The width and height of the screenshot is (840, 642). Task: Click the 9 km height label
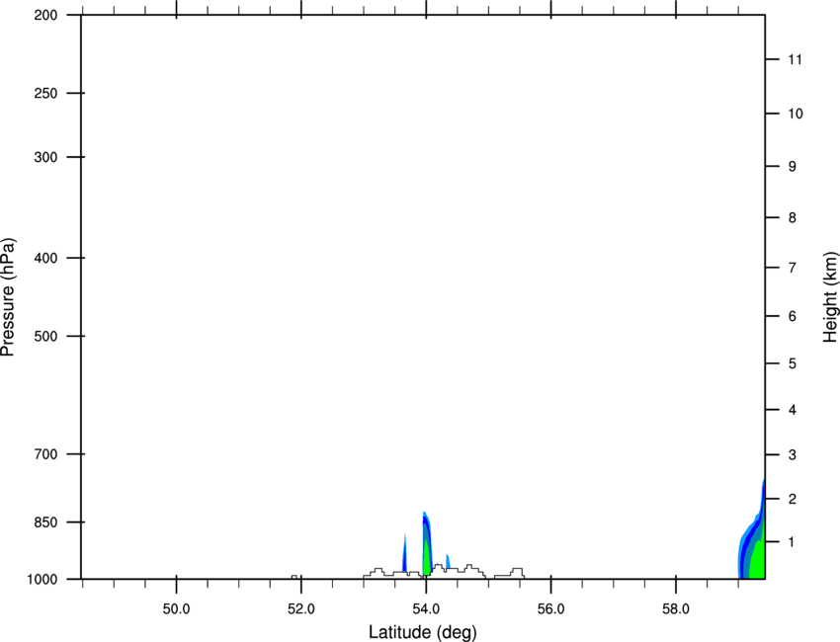point(793,167)
